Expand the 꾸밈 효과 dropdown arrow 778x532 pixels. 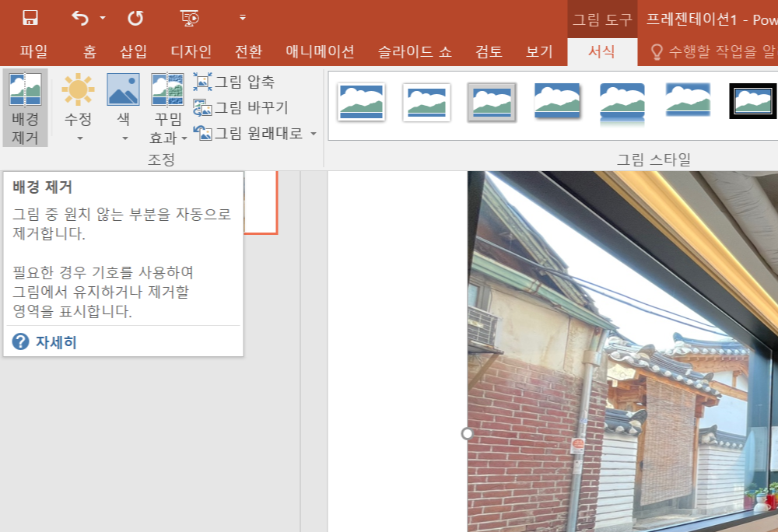(184, 138)
